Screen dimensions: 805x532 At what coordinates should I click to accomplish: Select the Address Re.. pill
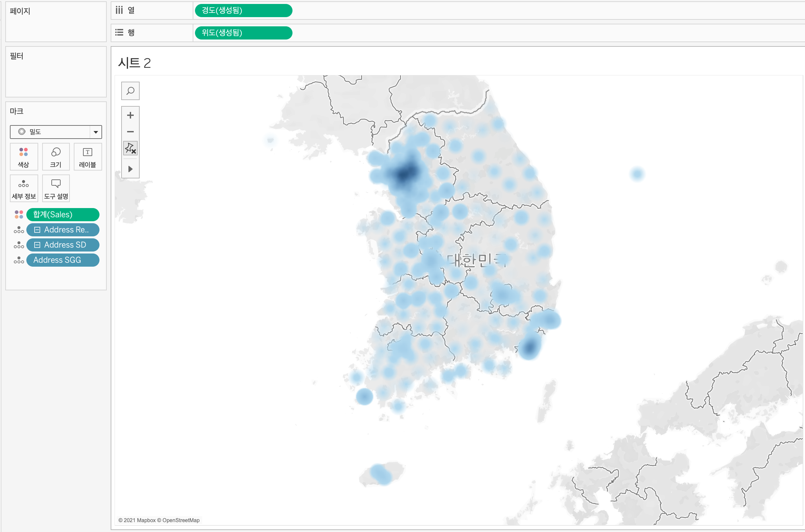pyautogui.click(x=63, y=230)
